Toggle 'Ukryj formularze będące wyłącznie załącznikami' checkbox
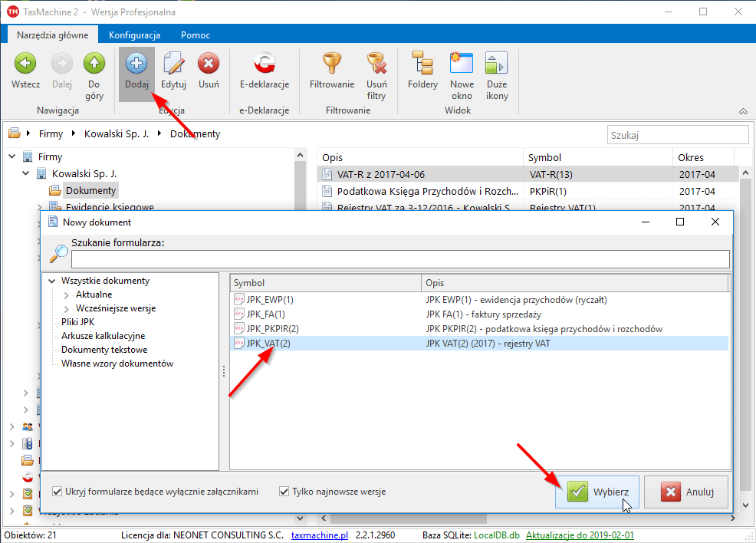Screen dimensions: 756x543 coord(58,492)
